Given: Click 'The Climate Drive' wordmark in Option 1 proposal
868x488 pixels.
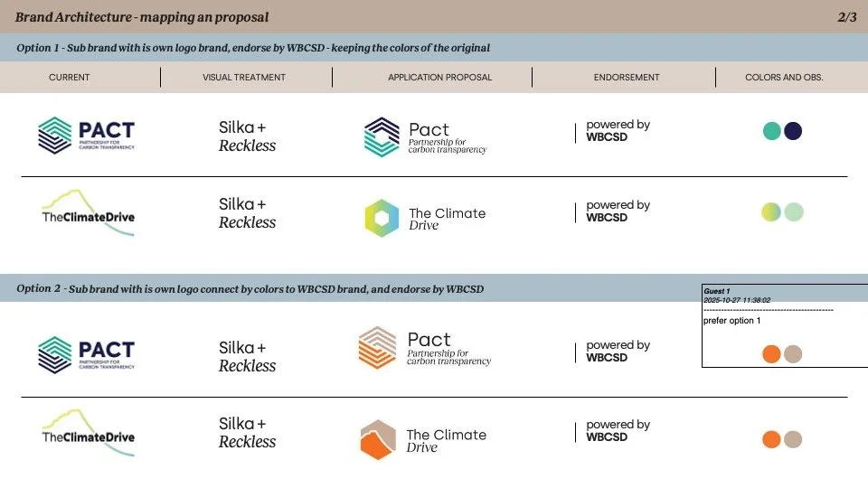Looking at the screenshot, I should [x=448, y=219].
